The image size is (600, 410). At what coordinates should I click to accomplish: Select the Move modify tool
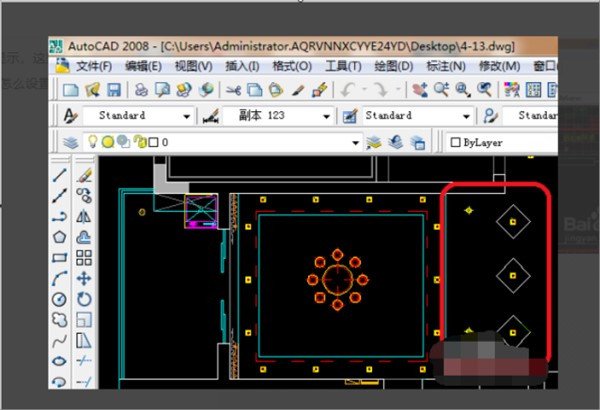point(84,279)
